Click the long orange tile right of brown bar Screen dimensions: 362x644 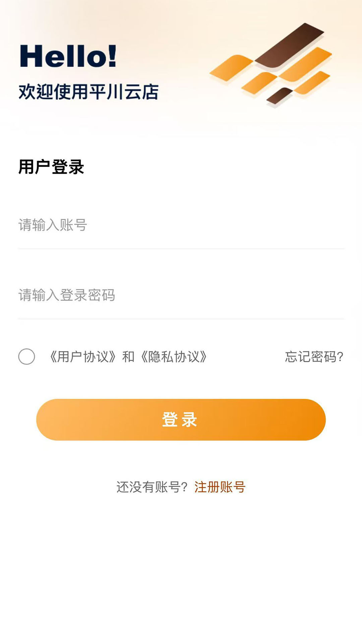tap(305, 64)
